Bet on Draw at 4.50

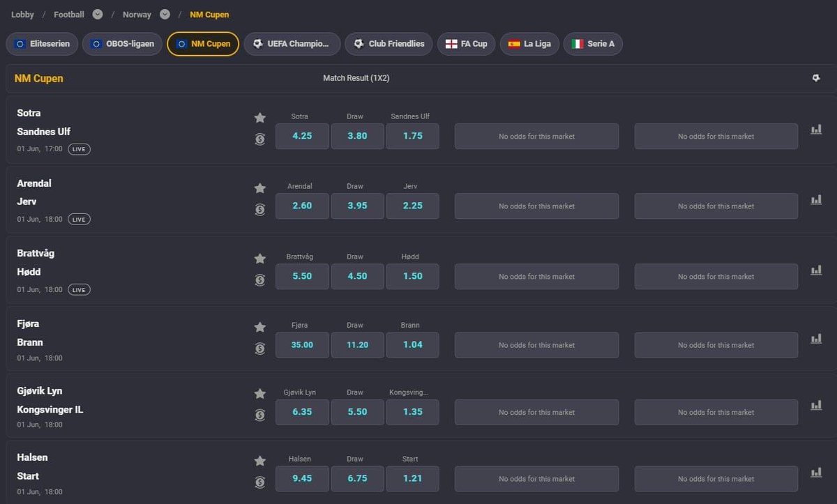[357, 277]
